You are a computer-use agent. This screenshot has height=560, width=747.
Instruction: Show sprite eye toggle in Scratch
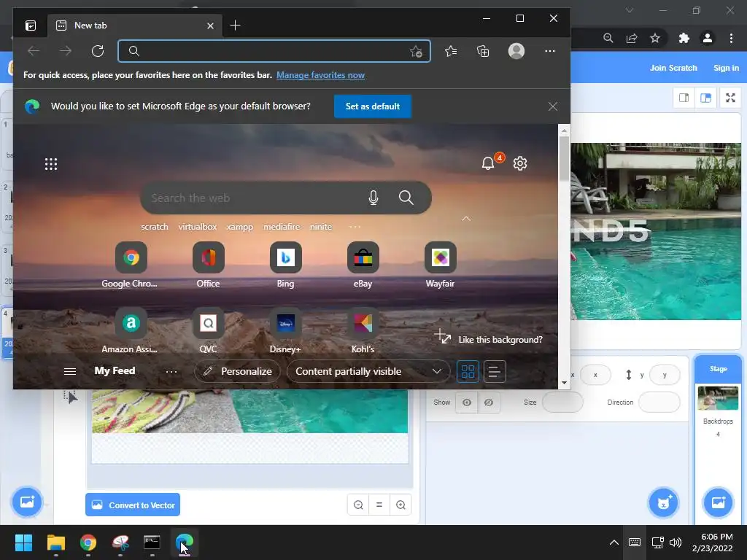[466, 402]
